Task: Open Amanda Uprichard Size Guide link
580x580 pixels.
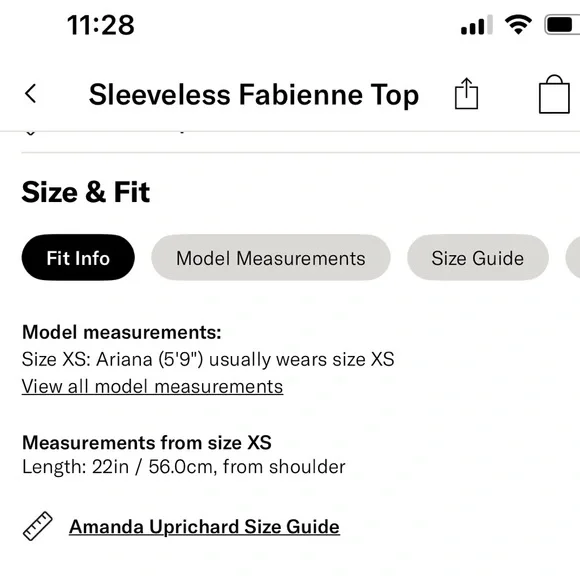Action: point(204,526)
